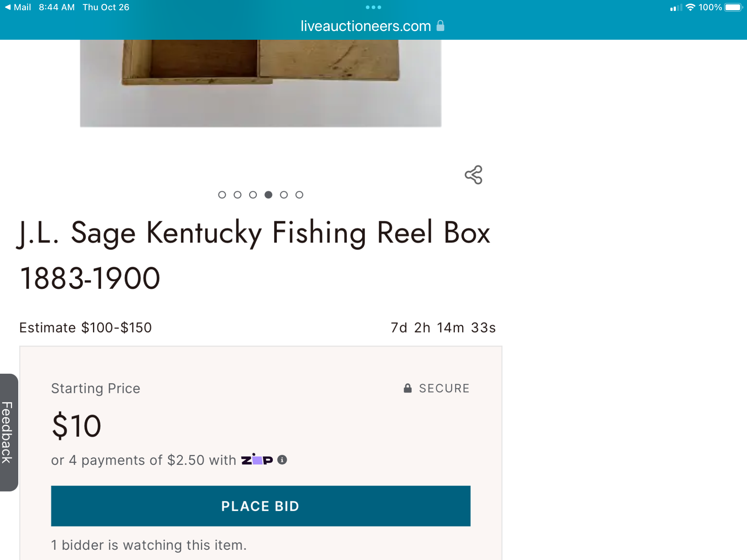
Task: Select the second image carousel dot
Action: point(237,195)
